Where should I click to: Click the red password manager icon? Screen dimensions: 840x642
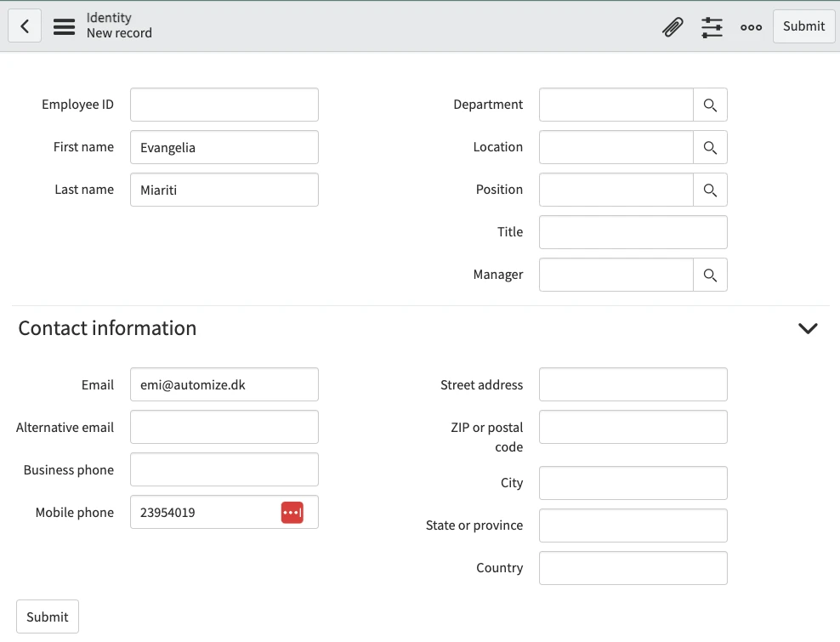pyautogui.click(x=292, y=513)
